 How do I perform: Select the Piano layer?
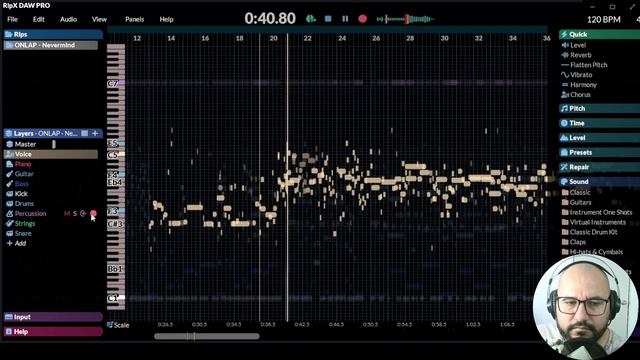pos(23,164)
